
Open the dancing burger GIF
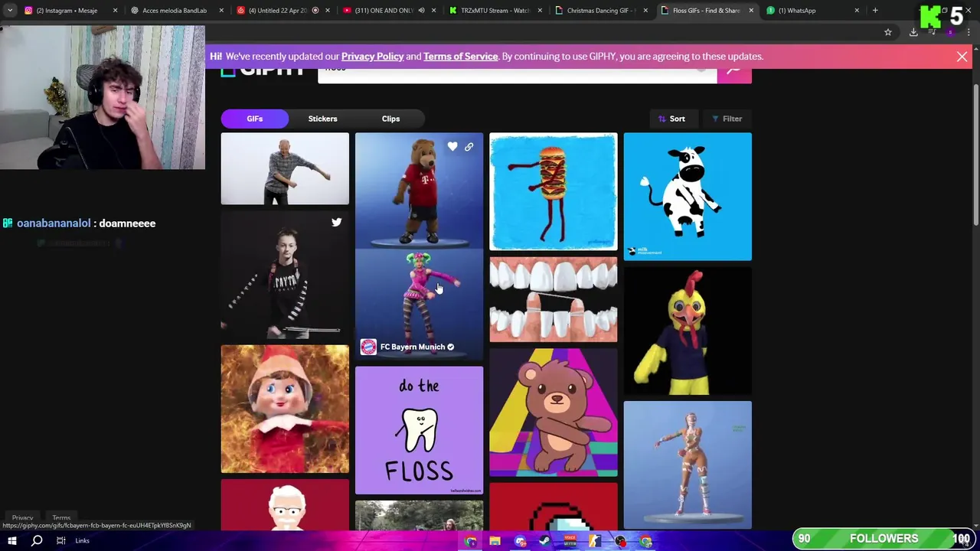point(553,192)
